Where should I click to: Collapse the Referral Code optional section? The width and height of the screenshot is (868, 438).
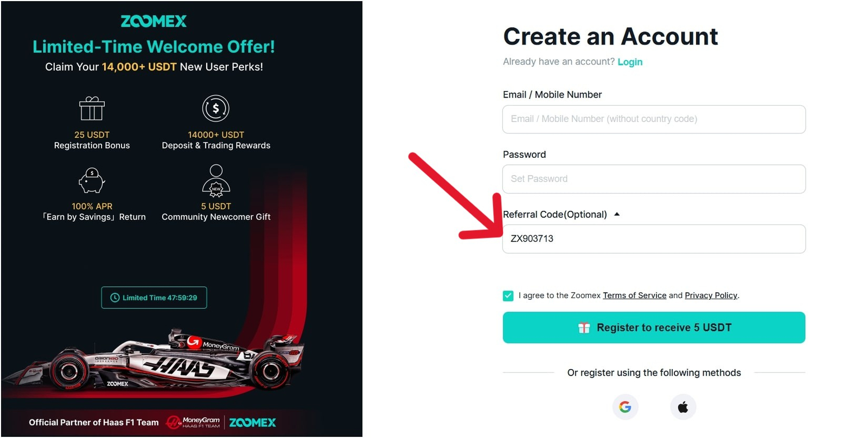617,214
